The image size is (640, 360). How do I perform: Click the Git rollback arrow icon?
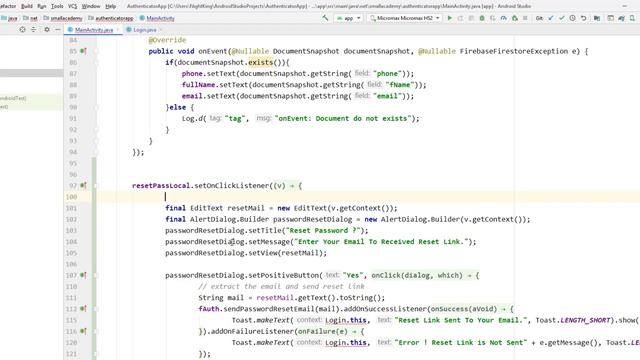pos(584,18)
